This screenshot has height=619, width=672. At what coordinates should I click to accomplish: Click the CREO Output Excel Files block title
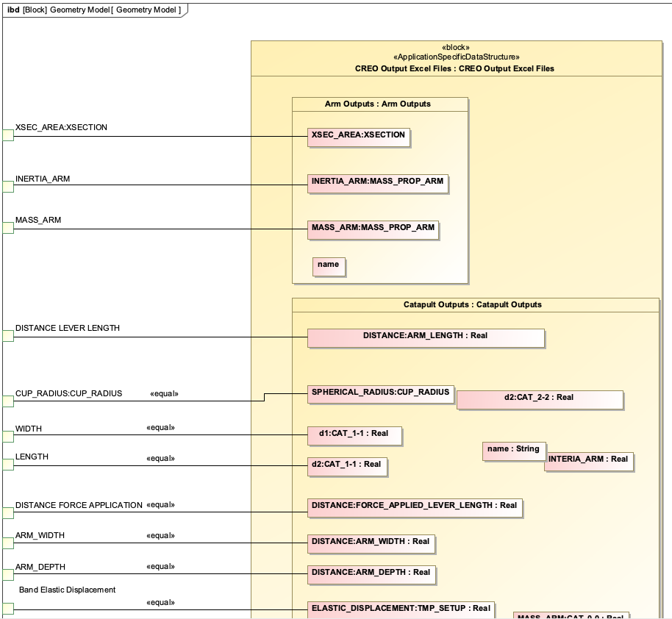(456, 68)
